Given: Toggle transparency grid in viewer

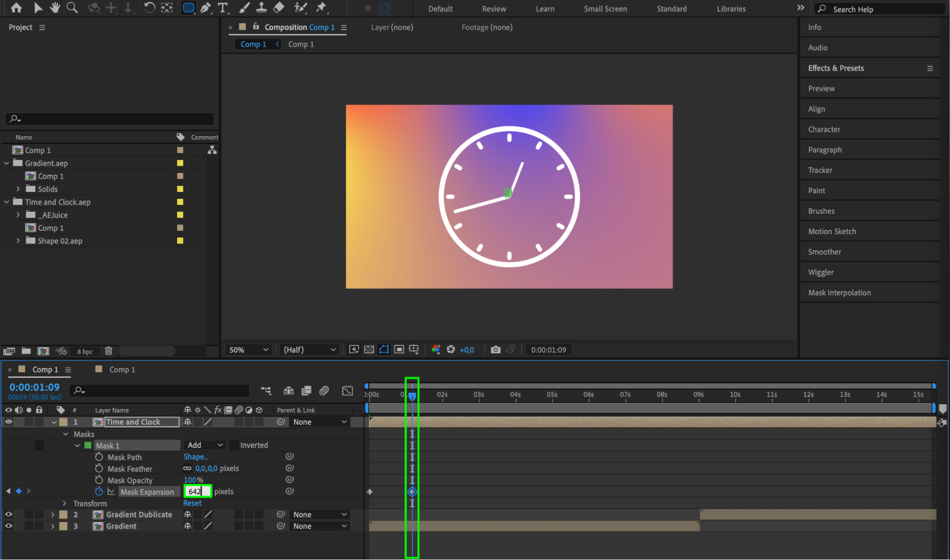Looking at the screenshot, I should click(x=369, y=350).
